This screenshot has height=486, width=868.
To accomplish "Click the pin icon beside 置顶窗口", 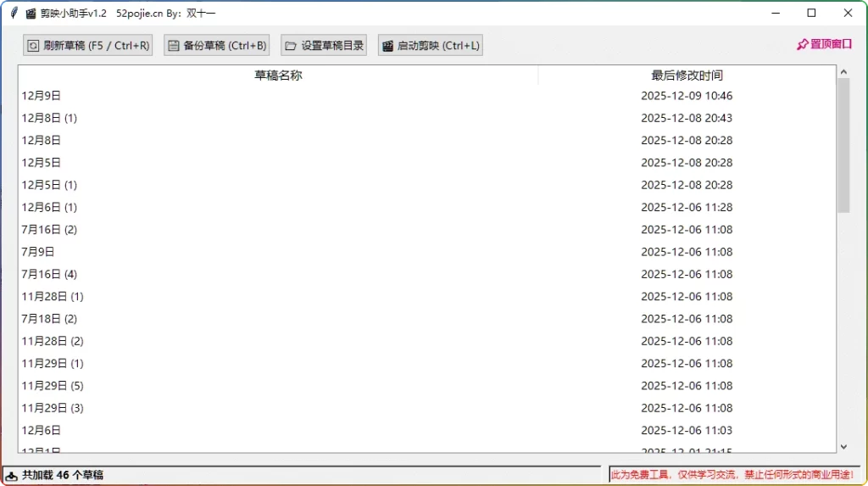I will pos(803,44).
